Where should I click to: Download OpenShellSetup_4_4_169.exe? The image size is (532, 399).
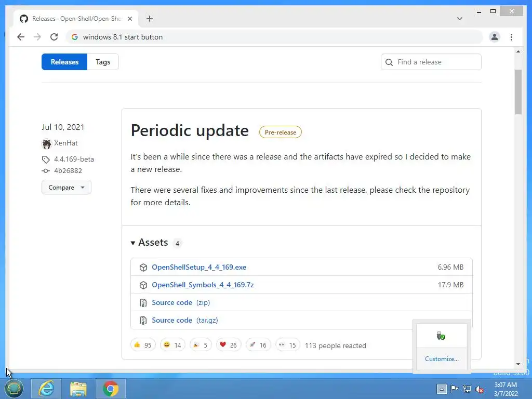(199, 267)
